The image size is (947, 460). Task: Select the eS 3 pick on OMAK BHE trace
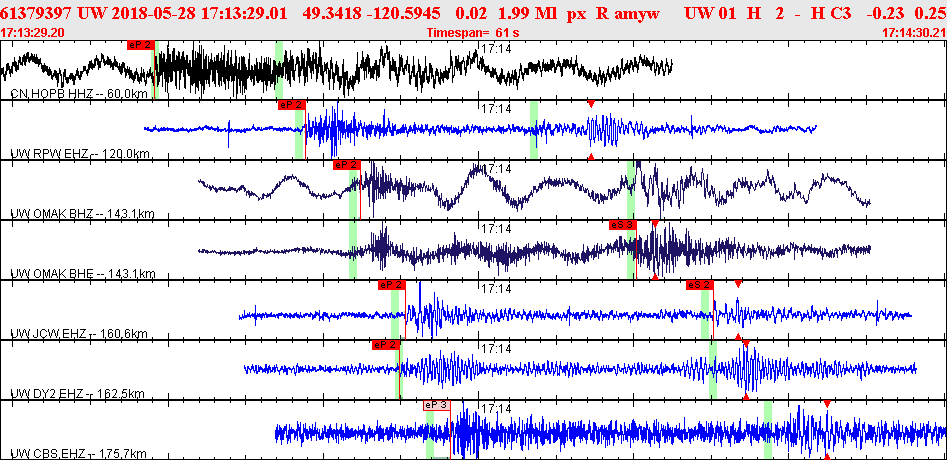[623, 225]
